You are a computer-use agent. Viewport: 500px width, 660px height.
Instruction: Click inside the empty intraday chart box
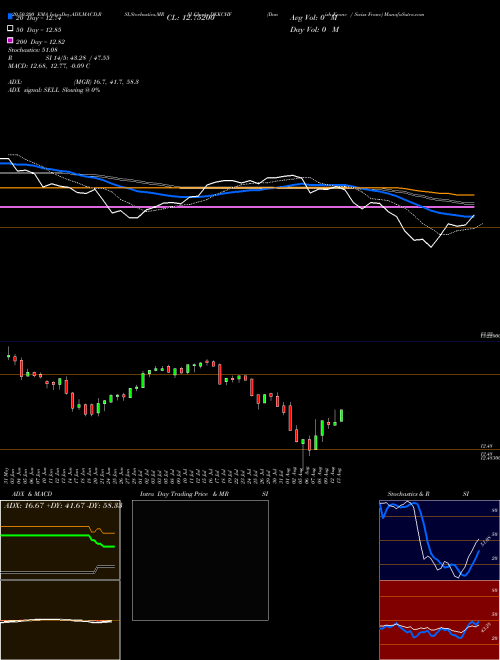(200, 560)
